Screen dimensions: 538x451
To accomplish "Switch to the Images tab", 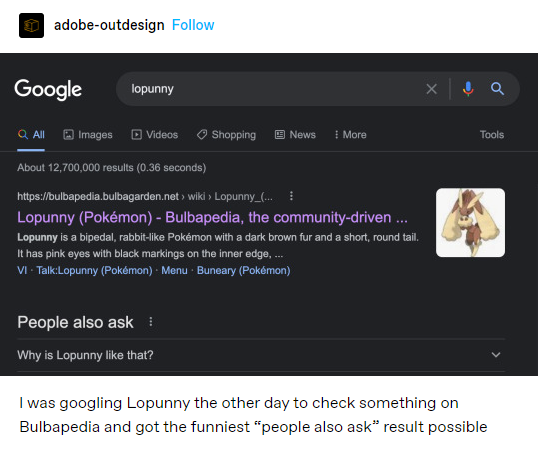I will click(x=88, y=135).
